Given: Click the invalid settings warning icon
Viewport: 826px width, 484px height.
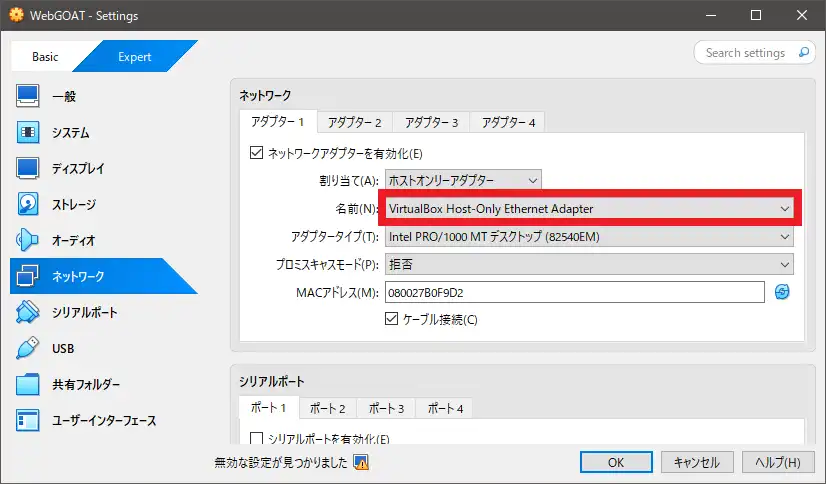Looking at the screenshot, I should [x=361, y=462].
